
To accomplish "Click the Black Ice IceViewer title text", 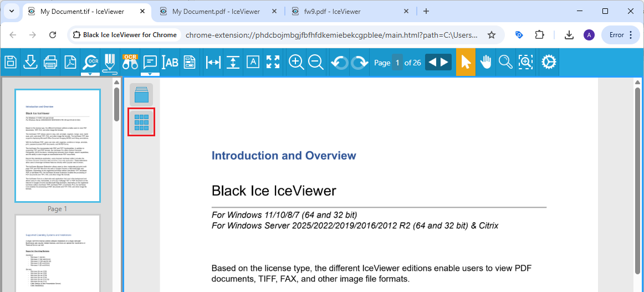I will tap(274, 191).
